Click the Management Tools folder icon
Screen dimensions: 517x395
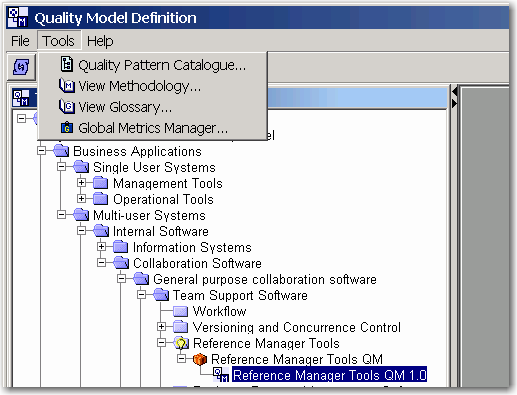[x=100, y=183]
